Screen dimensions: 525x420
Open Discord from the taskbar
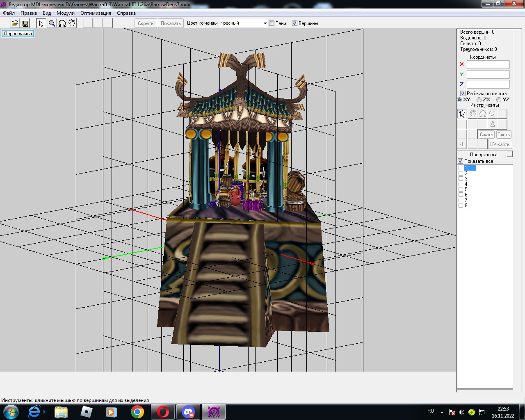(188, 412)
